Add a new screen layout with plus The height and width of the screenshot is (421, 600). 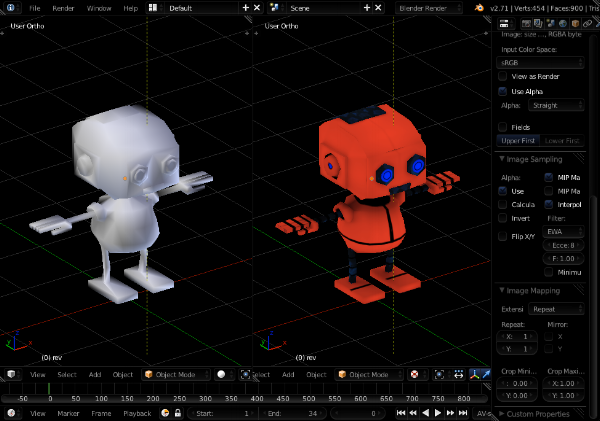[245, 7]
